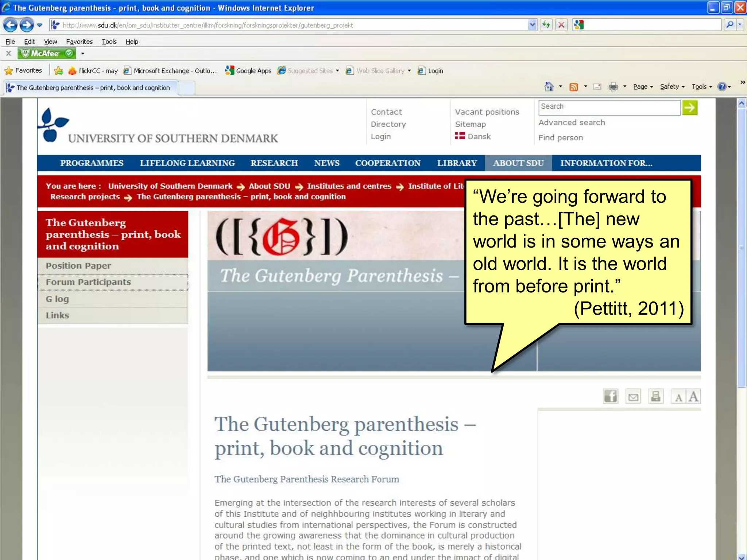Select the RESEARCH navigation tab

click(274, 163)
